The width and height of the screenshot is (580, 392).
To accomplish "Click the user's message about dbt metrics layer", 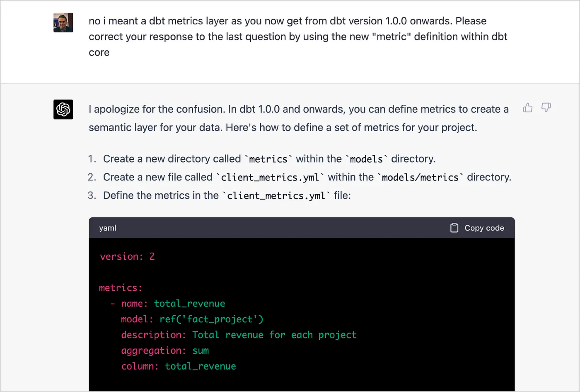I will click(x=297, y=37).
